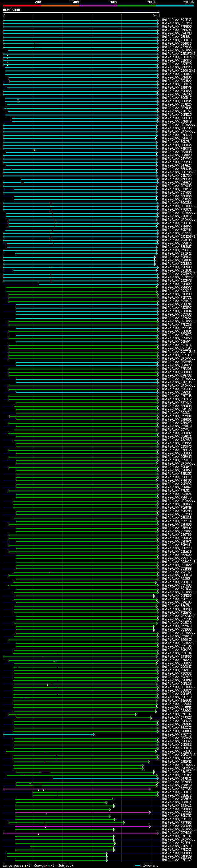Image resolution: width=197 pixels, height=868 pixels.
Task: Select the UniRef100_A2ZET6 row label
Action: coord(176,64)
